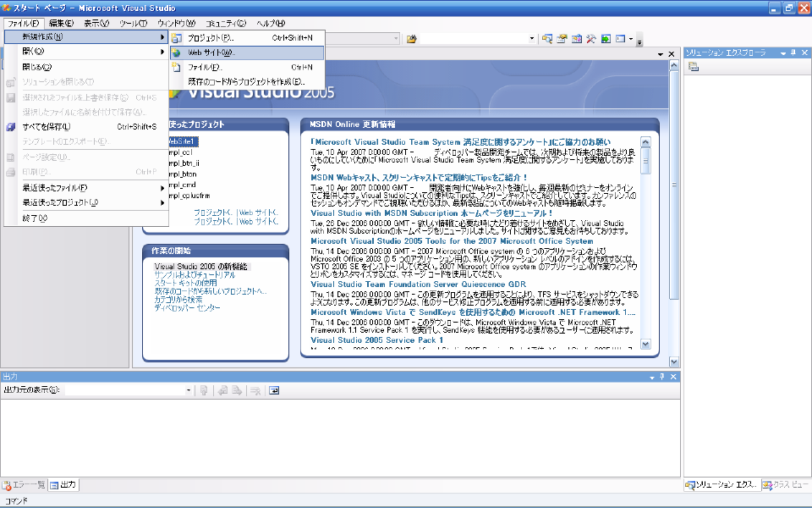Open Visual Studio Team Foundation Server Quiescence GDR headline
The height and width of the screenshot is (508, 812).
point(418,284)
